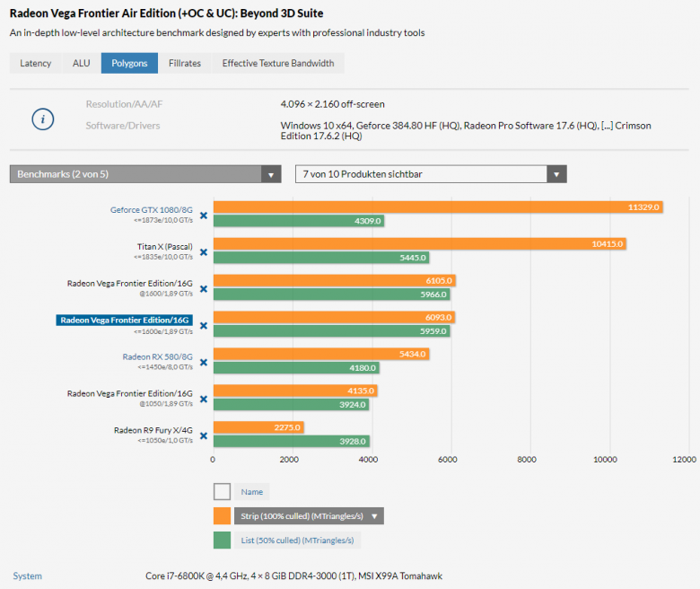The image size is (700, 589).
Task: Click the orange 2275.0 bar for Fury X
Action: 258,427
